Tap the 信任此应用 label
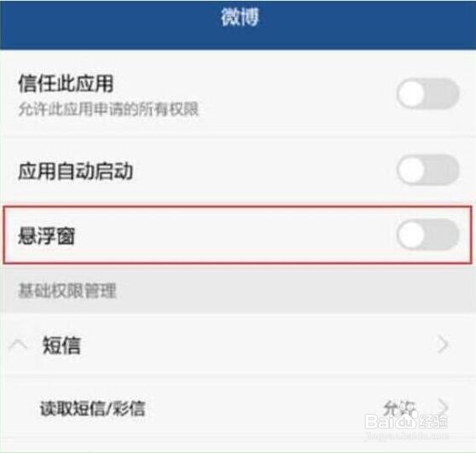 click(x=66, y=84)
